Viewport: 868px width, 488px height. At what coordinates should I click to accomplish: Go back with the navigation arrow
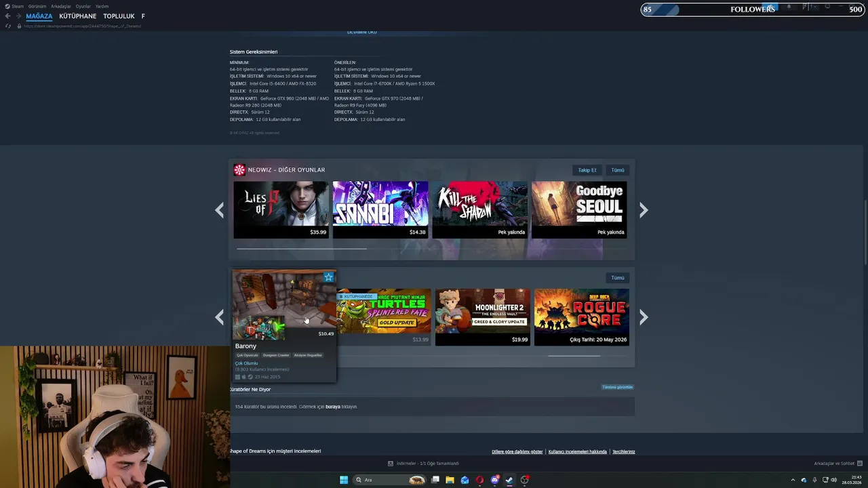tap(7, 16)
